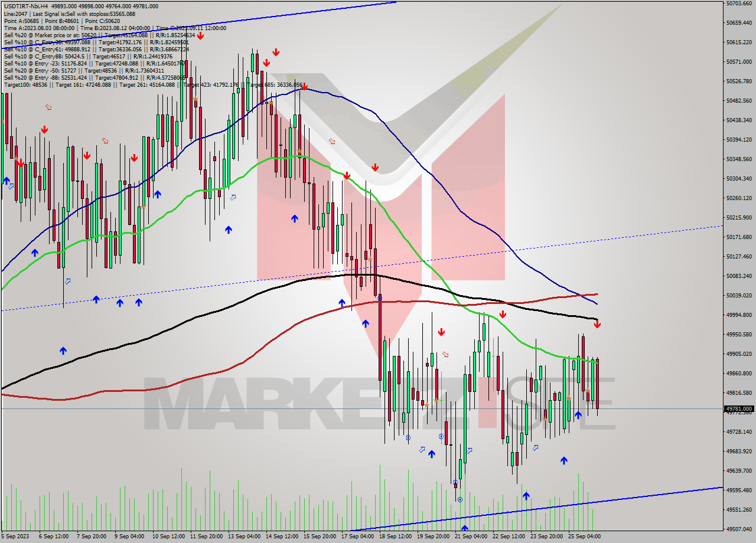The width and height of the screenshot is (756, 543).
Task: Click the '7 Sep 20:00' time axis label
Action: pyautogui.click(x=92, y=537)
